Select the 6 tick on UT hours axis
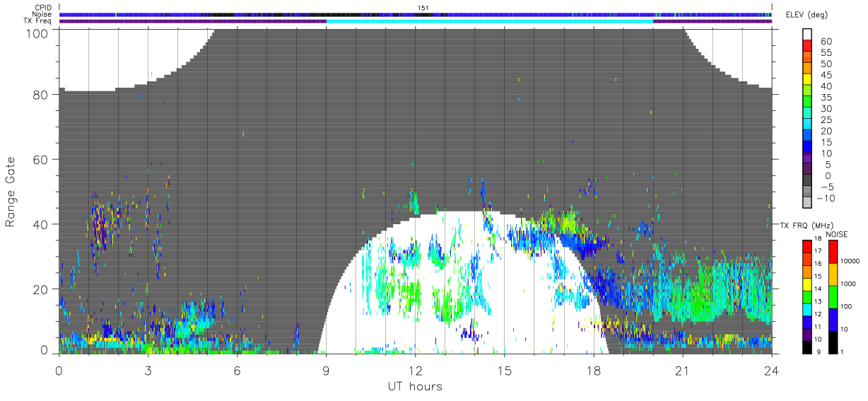Image resolution: width=868 pixels, height=401 pixels. click(x=237, y=369)
